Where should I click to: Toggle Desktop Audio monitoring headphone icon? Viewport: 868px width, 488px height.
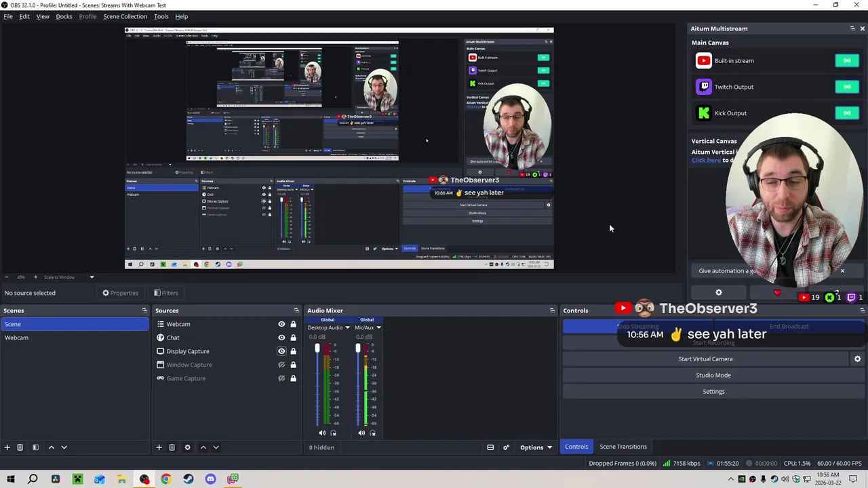tap(333, 433)
